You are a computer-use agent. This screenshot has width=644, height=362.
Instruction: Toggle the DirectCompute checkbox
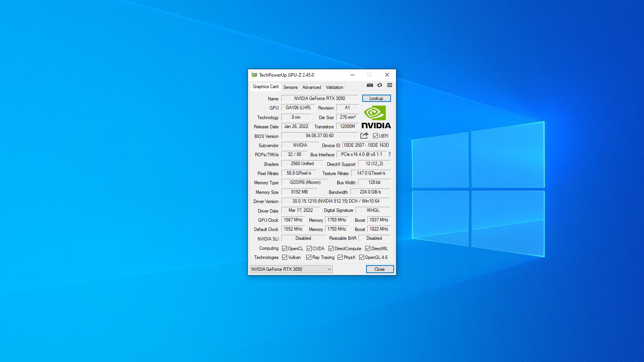coord(331,249)
